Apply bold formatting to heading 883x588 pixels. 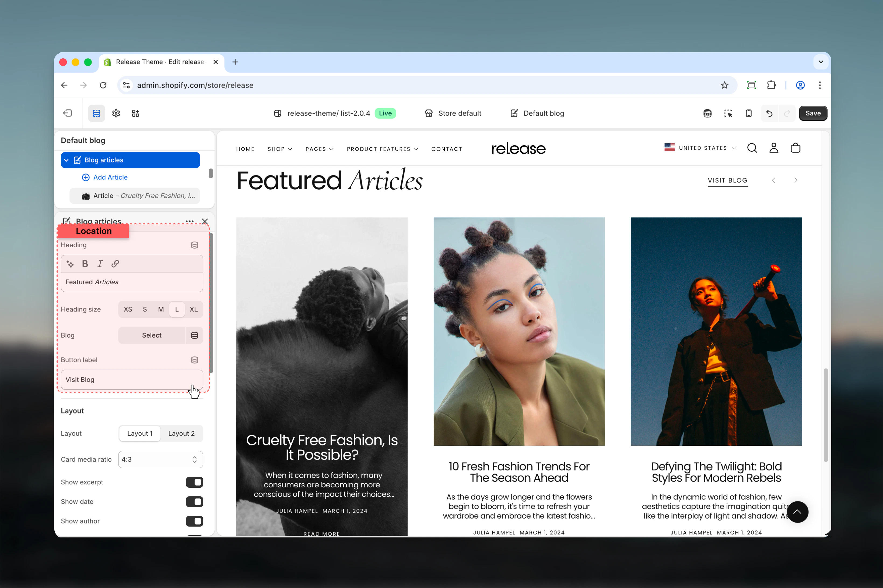[x=85, y=264]
